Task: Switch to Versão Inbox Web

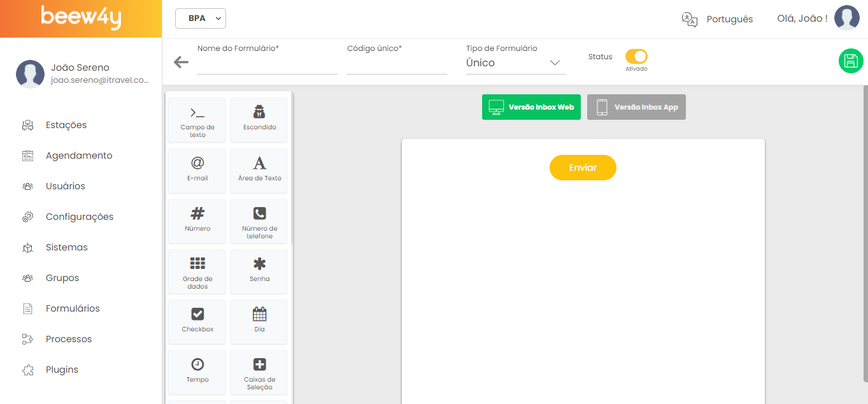Action: click(531, 107)
